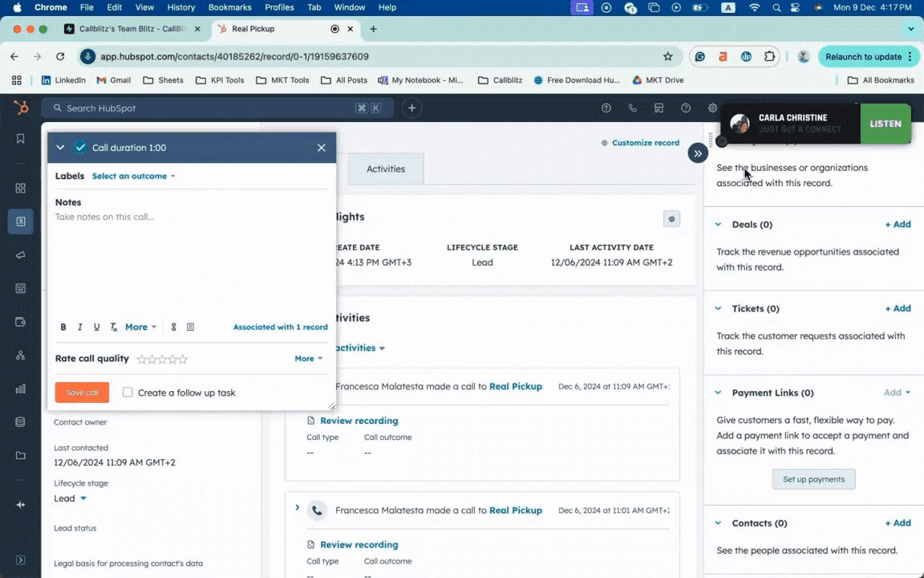Open the Commerce wallet sidebar icon
The width and height of the screenshot is (924, 578).
point(21,322)
